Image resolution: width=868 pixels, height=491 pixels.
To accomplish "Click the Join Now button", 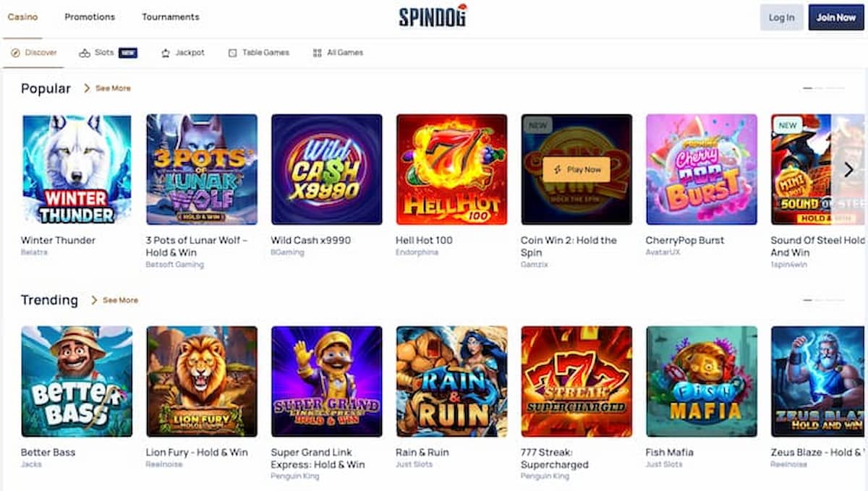I will point(836,17).
